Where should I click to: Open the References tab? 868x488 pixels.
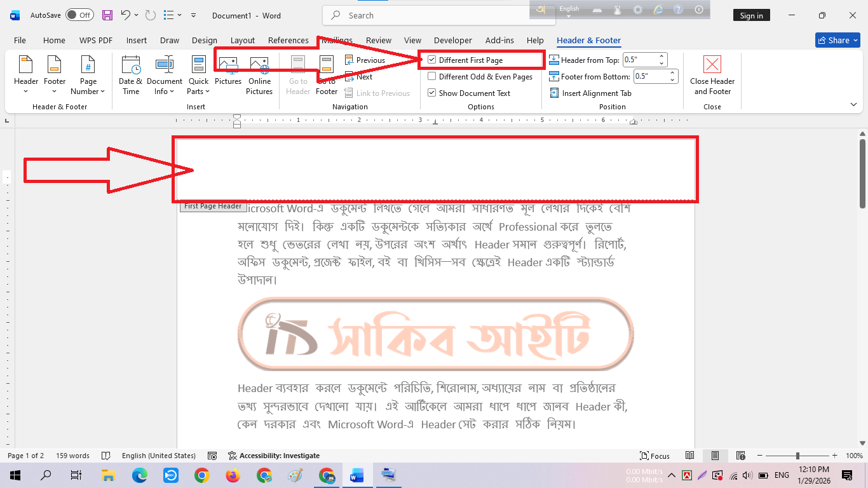(288, 40)
